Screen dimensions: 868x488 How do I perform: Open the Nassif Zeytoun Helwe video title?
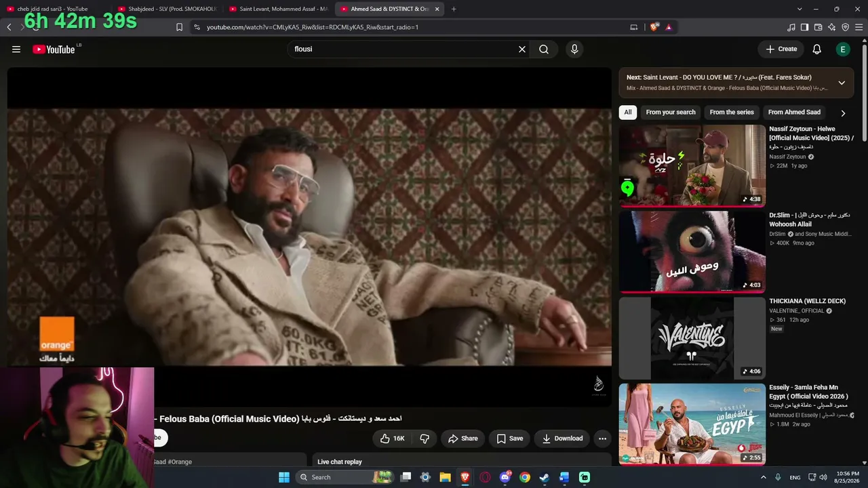pyautogui.click(x=811, y=138)
